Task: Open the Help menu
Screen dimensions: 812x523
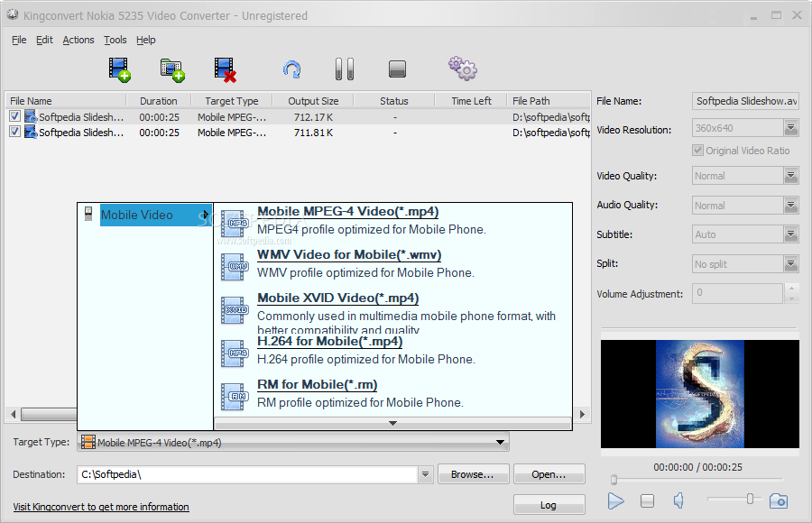Action: [145, 40]
